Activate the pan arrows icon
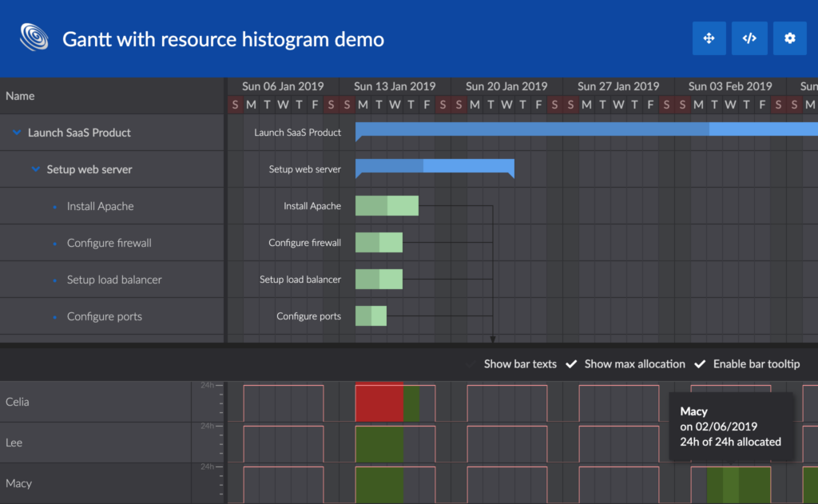Image resolution: width=818 pixels, height=504 pixels. coord(709,38)
